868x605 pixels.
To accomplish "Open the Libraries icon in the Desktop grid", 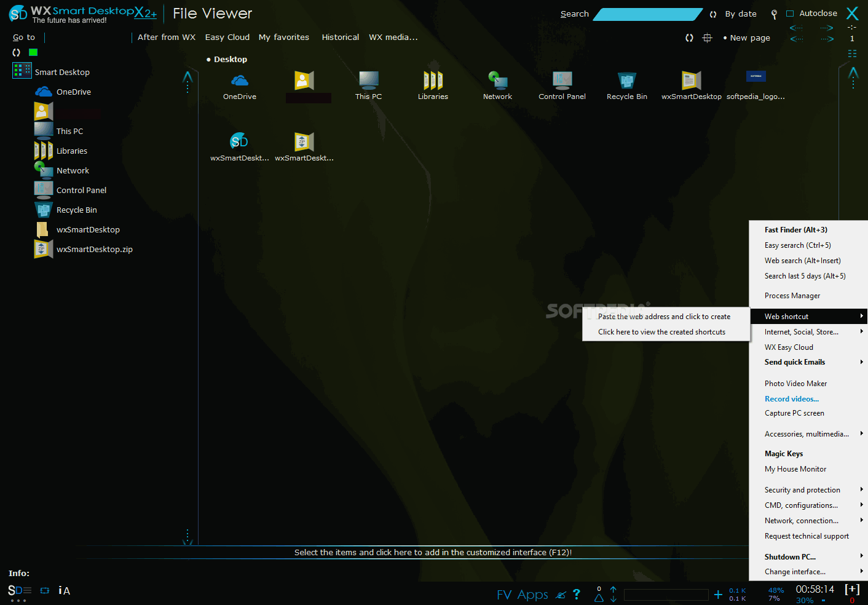I will pos(433,81).
